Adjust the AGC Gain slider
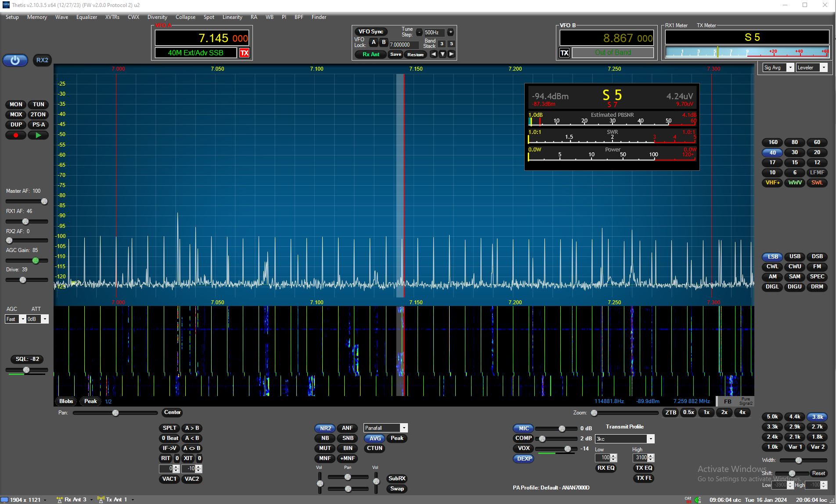 click(x=27, y=260)
